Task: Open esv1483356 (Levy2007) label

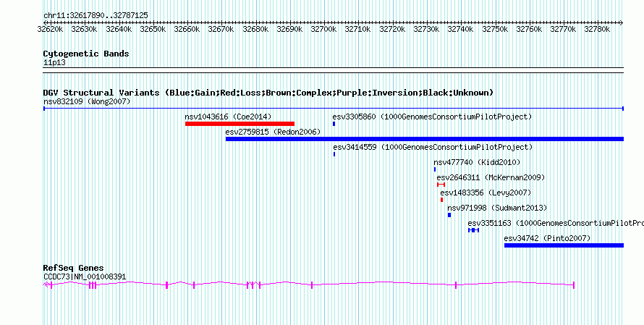Action: pyautogui.click(x=486, y=193)
